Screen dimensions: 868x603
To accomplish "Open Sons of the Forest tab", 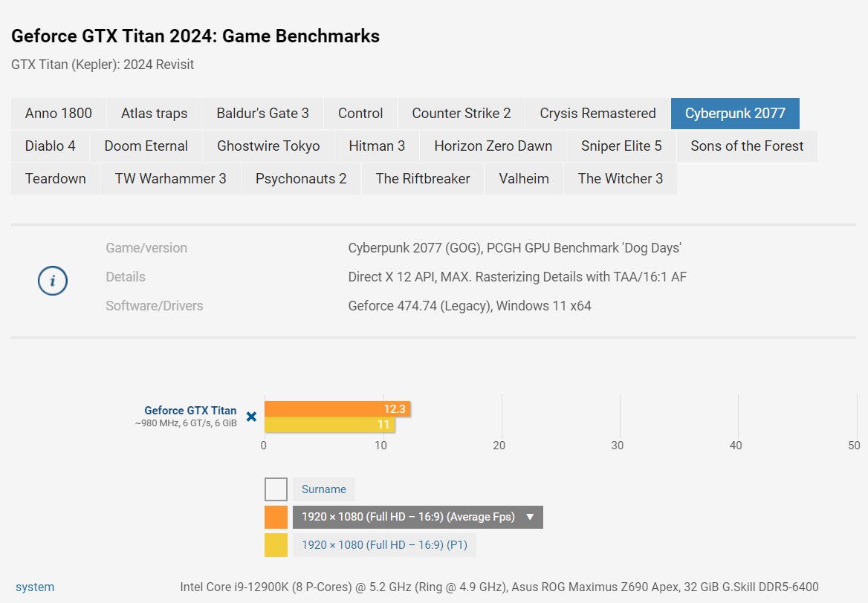I will tap(747, 146).
